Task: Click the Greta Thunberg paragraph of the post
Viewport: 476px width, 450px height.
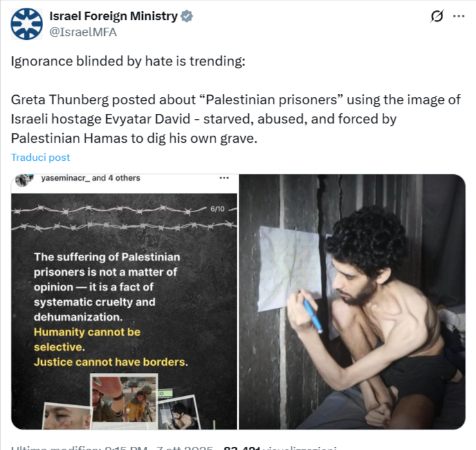Action: pos(236,119)
